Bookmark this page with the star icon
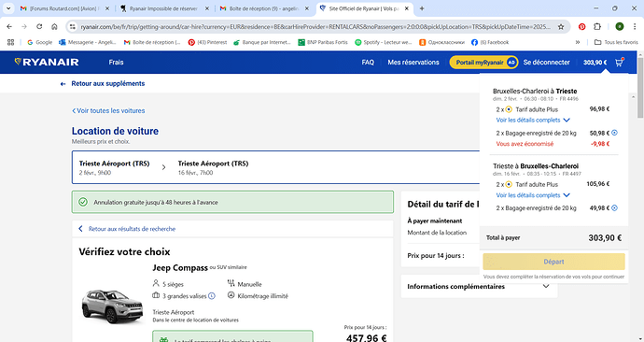 coord(561,27)
